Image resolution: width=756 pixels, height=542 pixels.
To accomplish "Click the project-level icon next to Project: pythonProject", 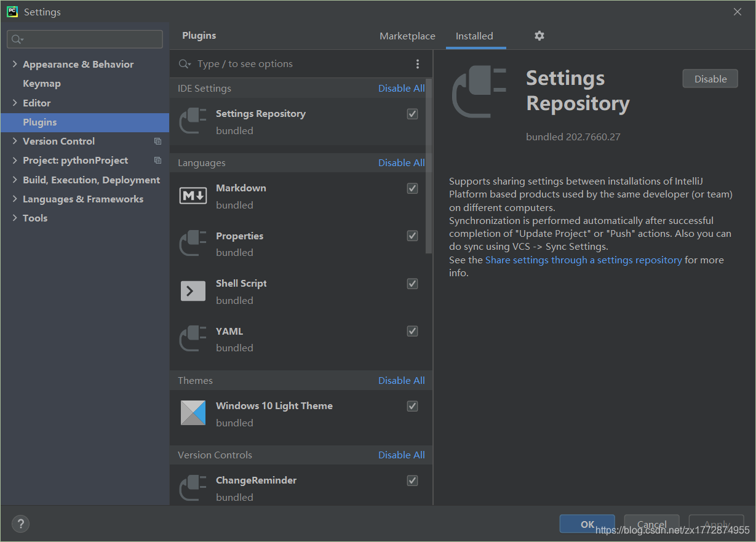I will (x=157, y=161).
